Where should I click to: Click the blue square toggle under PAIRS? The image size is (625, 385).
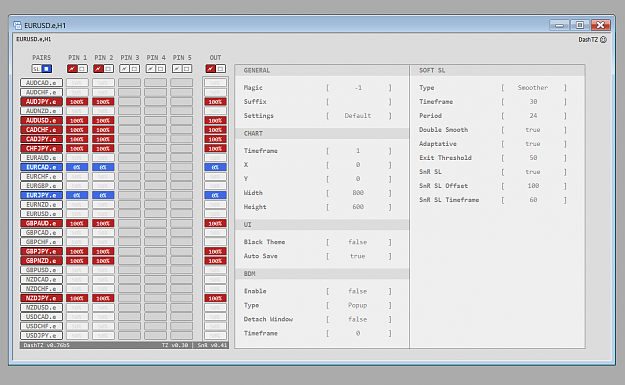(47, 69)
